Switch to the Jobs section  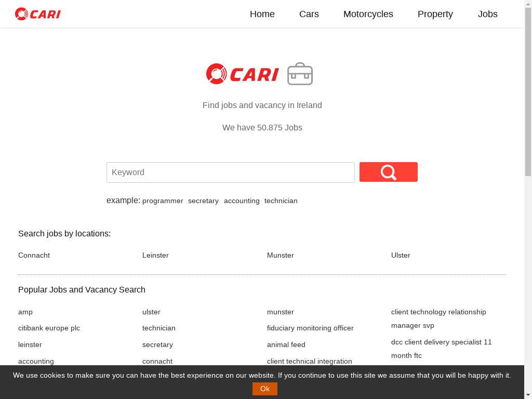(487, 14)
